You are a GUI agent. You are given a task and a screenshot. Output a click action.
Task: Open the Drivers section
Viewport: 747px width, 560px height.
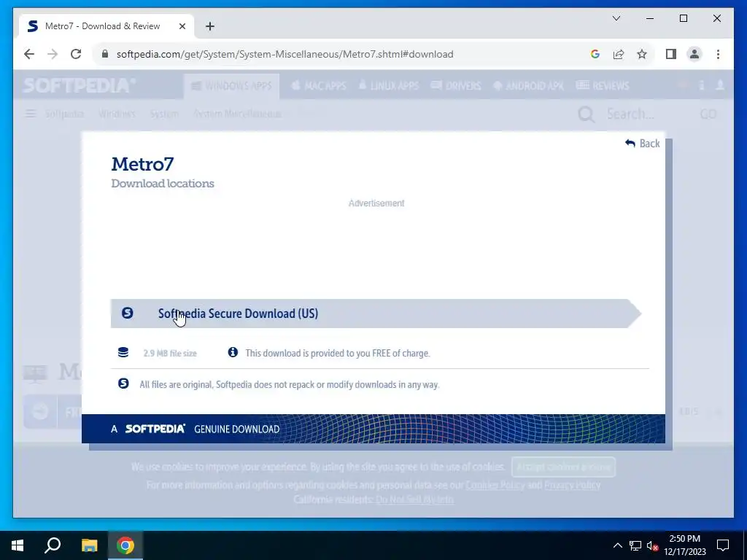point(456,86)
